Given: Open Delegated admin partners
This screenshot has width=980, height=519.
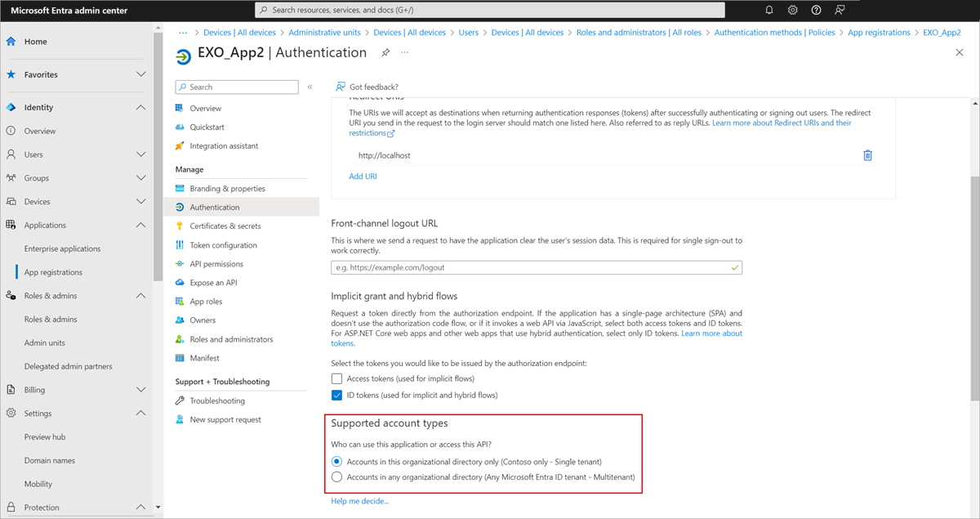Looking at the screenshot, I should click(69, 366).
